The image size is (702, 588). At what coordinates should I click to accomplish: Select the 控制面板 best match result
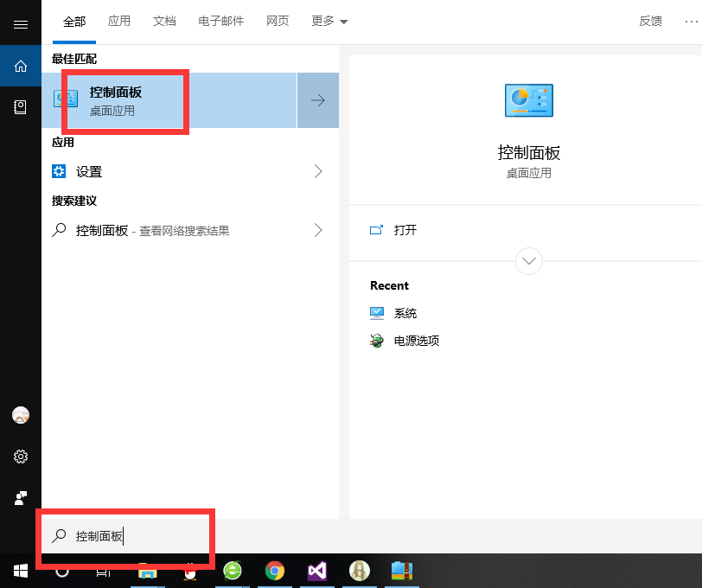click(x=169, y=100)
